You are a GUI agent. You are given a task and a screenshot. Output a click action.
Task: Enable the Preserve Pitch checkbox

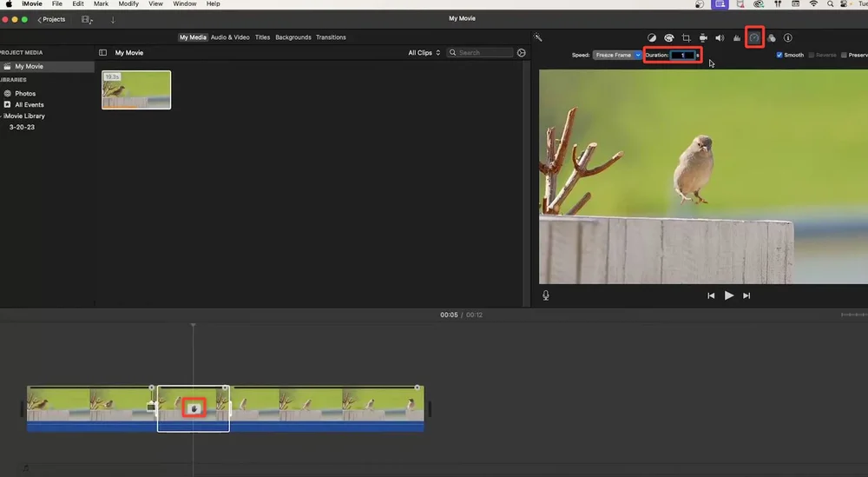point(845,55)
